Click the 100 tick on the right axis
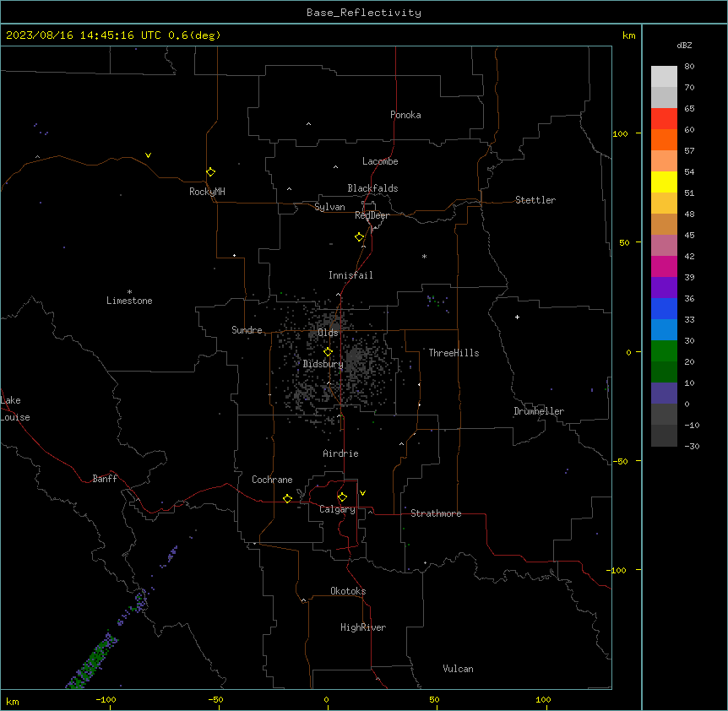The image size is (728, 711). (620, 133)
